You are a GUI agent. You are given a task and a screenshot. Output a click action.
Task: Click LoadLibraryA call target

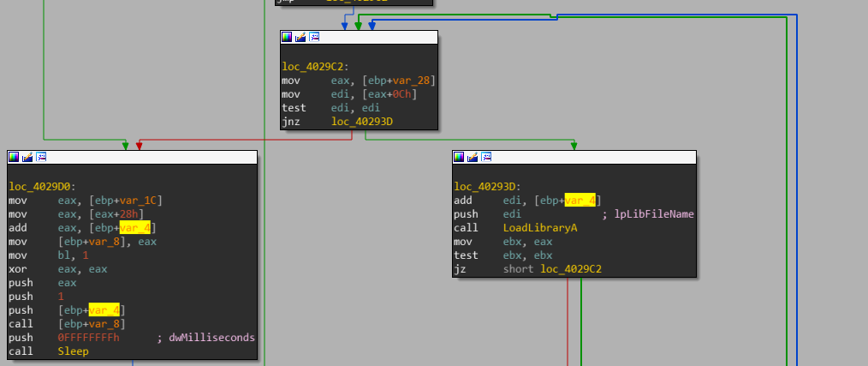(540, 228)
